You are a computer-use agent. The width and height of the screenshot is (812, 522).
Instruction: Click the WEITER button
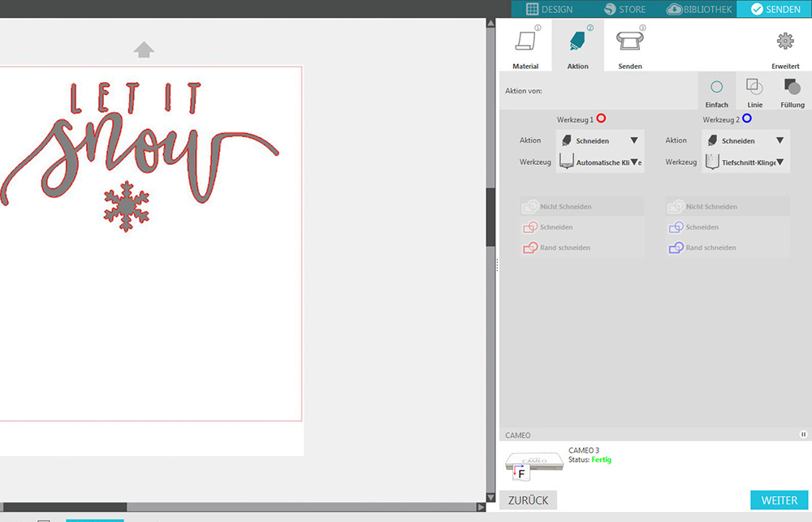780,500
